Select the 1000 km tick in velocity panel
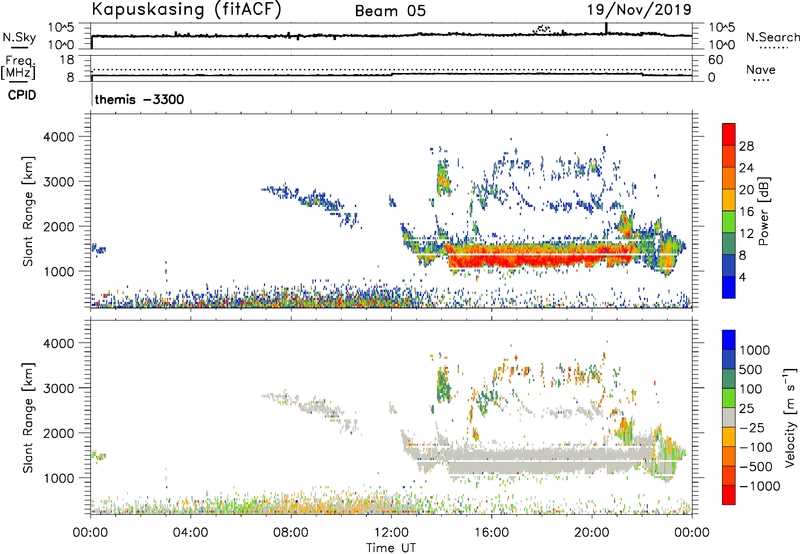The image size is (800, 554). [x=59, y=478]
